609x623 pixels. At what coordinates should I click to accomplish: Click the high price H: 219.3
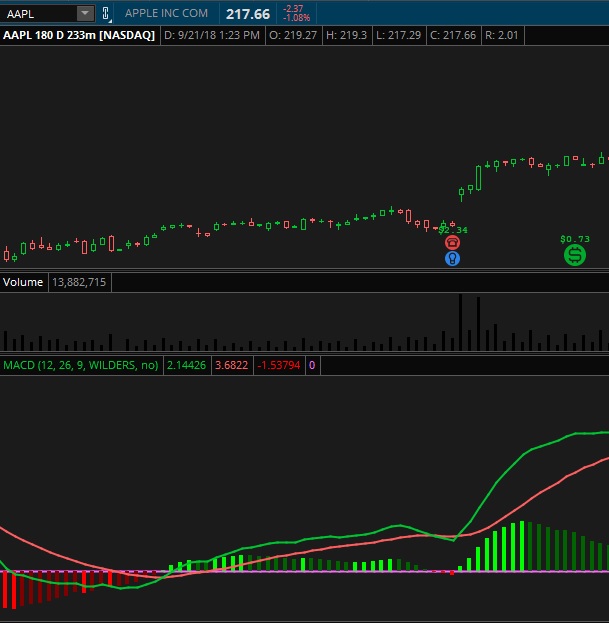pos(346,35)
